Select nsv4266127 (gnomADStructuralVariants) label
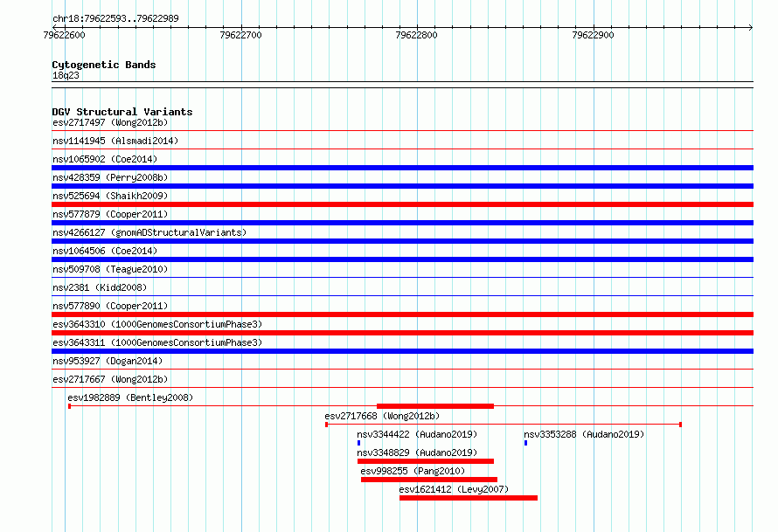This screenshot has height=532, width=778. click(149, 232)
